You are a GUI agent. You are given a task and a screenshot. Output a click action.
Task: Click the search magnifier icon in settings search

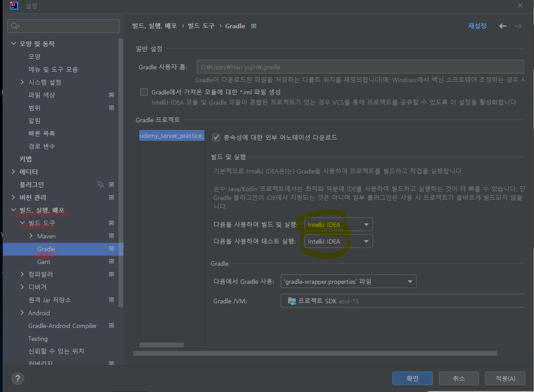(15, 26)
